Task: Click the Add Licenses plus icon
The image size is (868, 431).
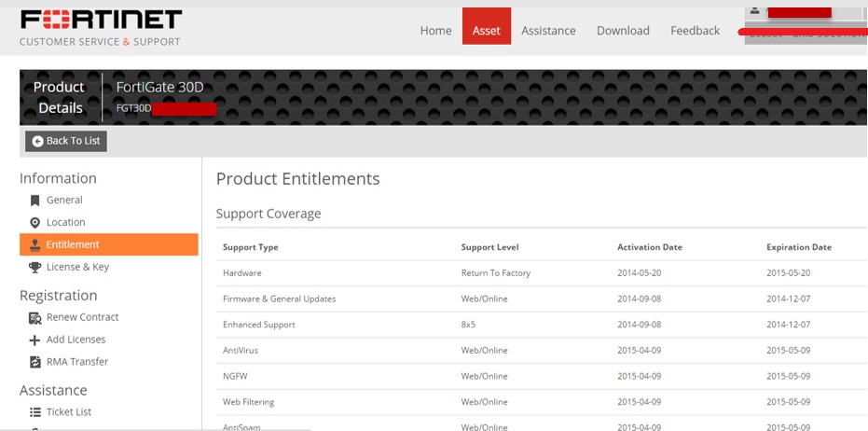Action: point(34,341)
